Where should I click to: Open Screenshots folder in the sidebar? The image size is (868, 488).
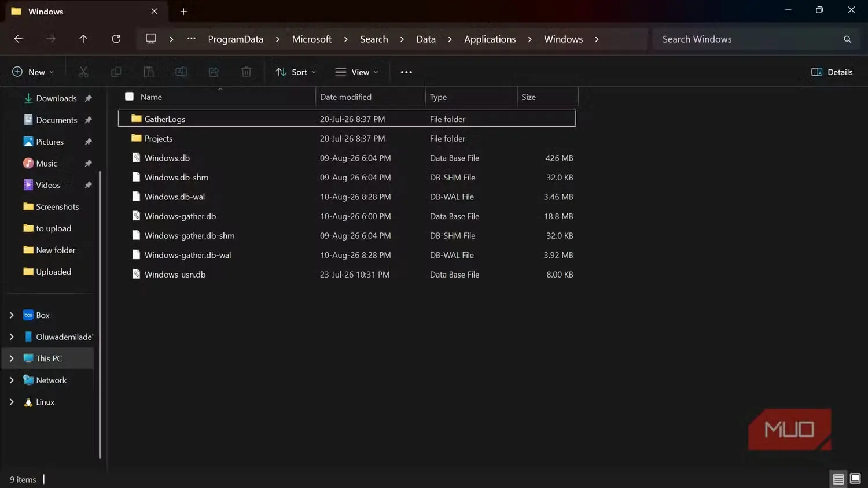click(x=57, y=206)
